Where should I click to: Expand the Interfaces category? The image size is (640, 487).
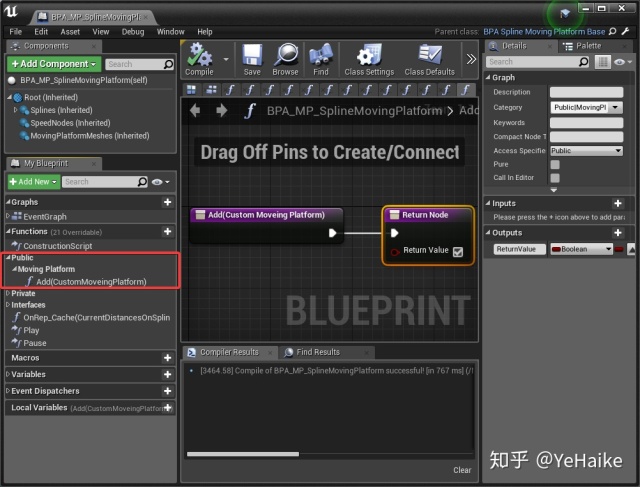8,305
